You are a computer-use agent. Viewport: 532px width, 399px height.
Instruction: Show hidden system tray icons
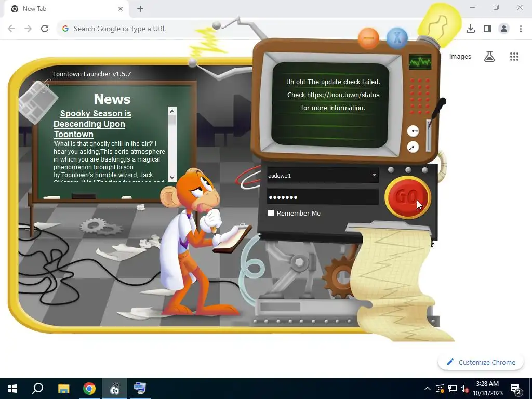[x=428, y=389]
